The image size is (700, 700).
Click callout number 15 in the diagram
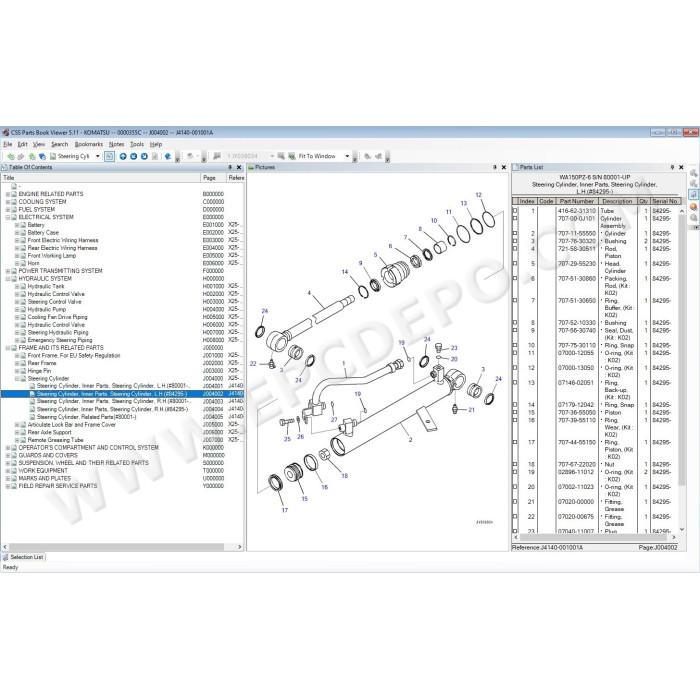[304, 499]
